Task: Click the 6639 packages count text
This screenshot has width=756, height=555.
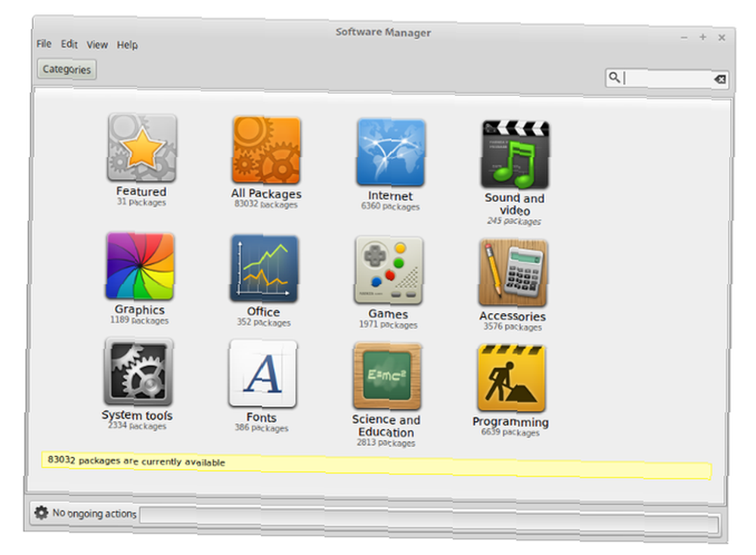Action: coord(510,432)
